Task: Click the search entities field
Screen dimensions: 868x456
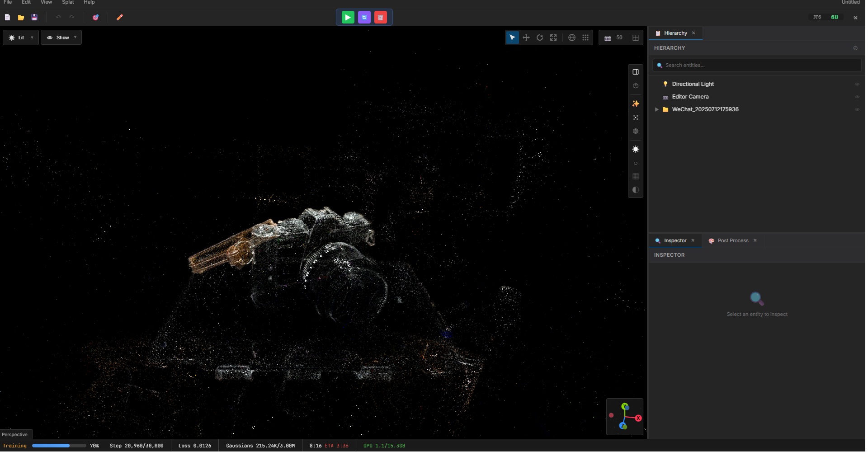Action: point(757,65)
